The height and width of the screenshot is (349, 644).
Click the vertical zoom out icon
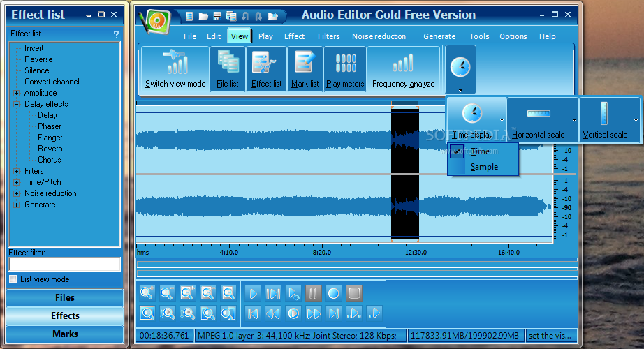click(188, 313)
